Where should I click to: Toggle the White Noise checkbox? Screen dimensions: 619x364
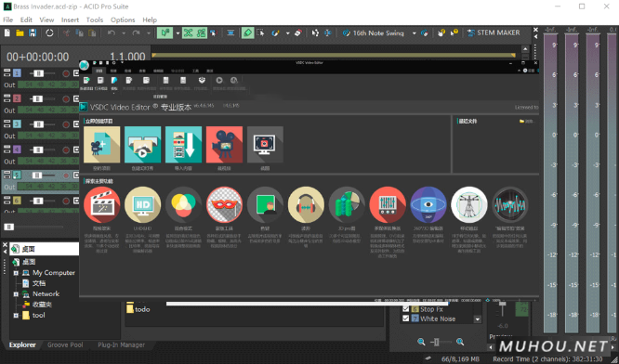pos(405,318)
